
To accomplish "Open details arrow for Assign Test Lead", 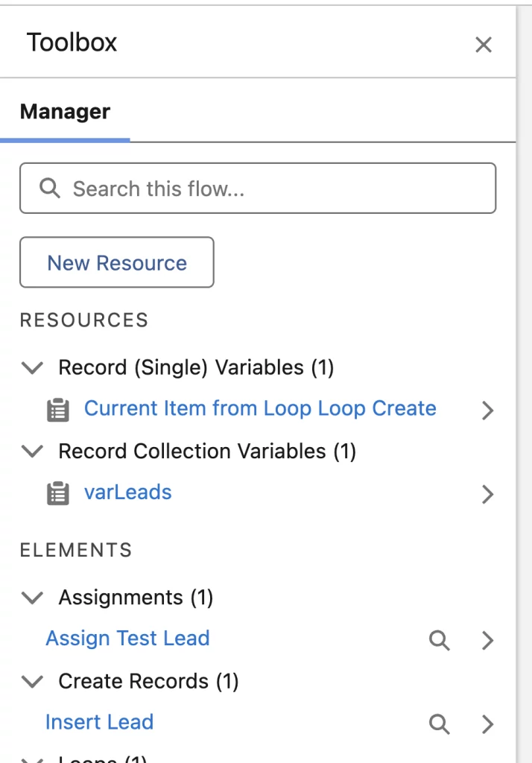I will pos(487,640).
